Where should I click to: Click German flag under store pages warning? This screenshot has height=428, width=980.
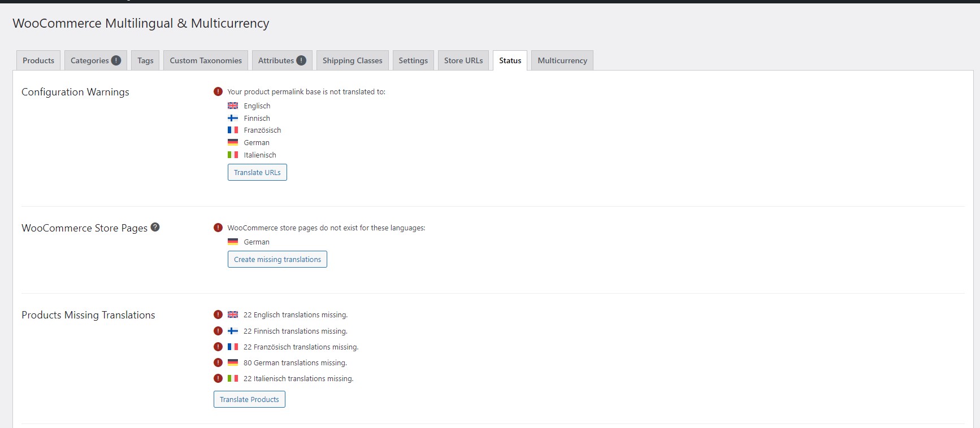(x=233, y=242)
